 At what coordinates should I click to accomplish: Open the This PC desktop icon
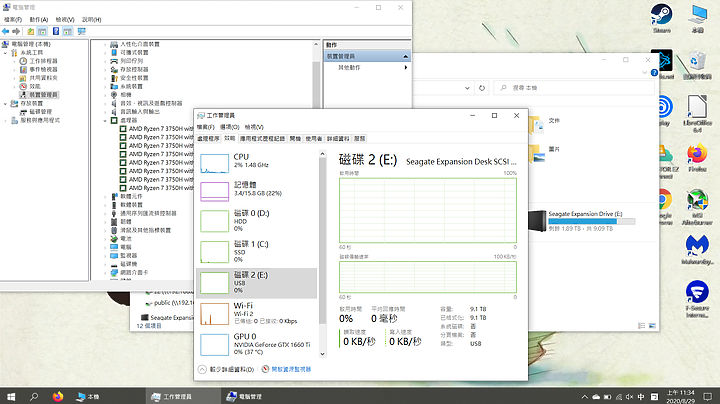[x=698, y=18]
